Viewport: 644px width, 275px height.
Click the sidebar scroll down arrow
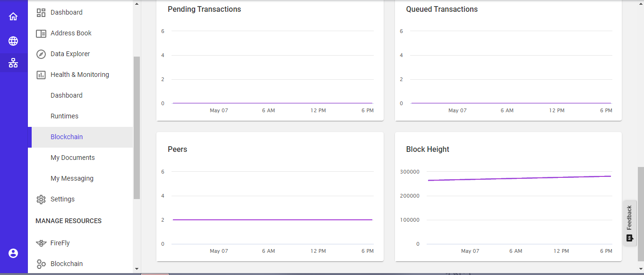[137, 269]
